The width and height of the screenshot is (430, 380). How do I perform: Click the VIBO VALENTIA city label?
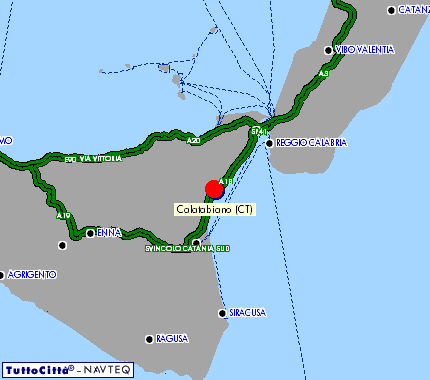tap(365, 50)
